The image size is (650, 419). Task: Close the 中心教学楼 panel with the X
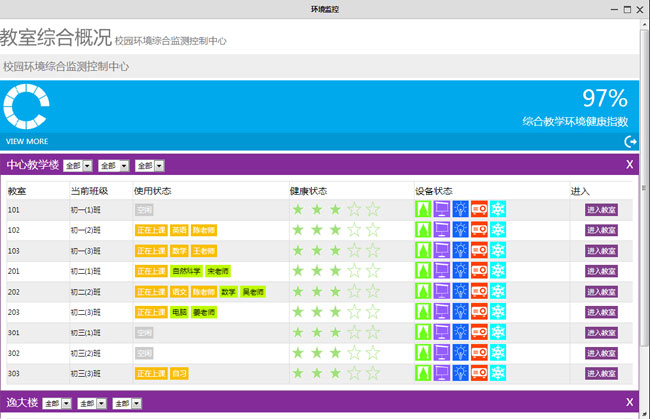tap(629, 164)
